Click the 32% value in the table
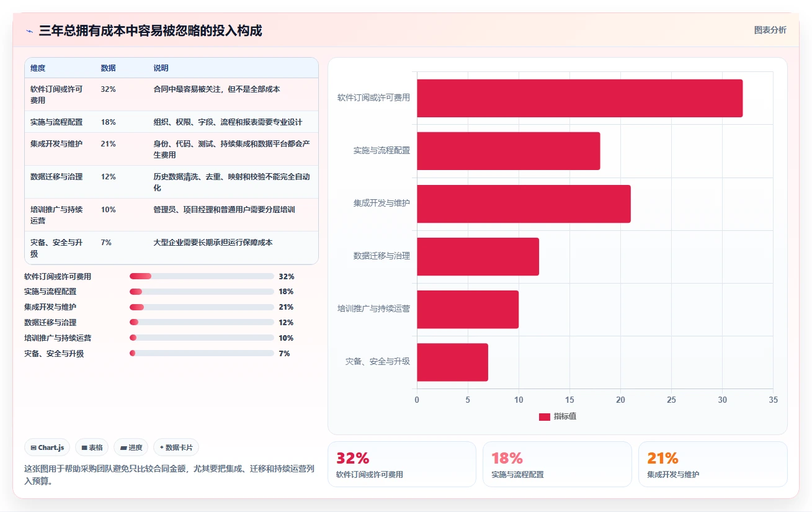 click(x=108, y=89)
